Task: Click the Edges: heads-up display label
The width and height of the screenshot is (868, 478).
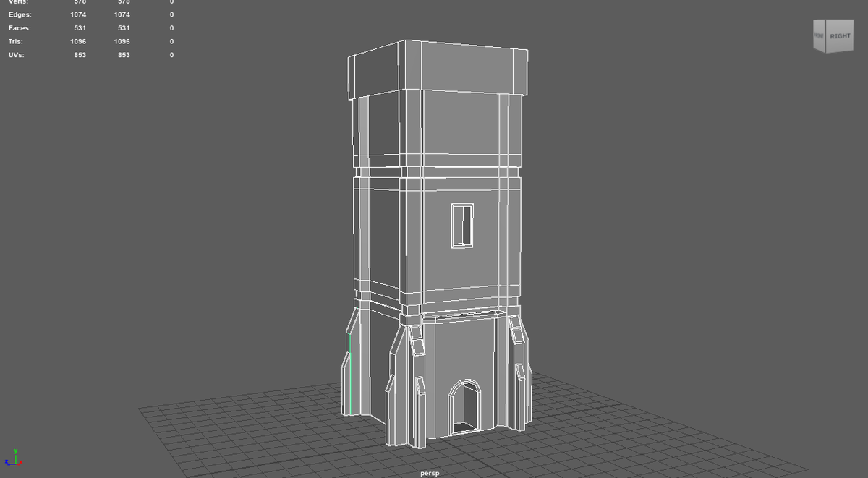Action: pyautogui.click(x=20, y=14)
